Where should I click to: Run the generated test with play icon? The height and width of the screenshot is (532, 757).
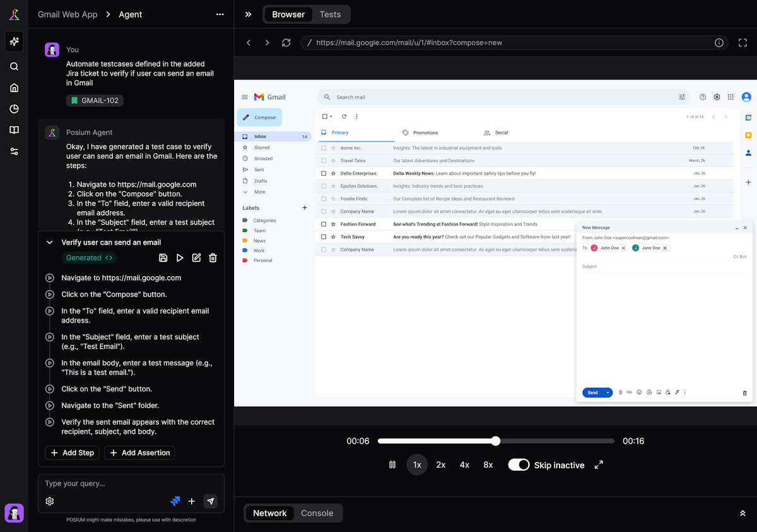point(180,258)
